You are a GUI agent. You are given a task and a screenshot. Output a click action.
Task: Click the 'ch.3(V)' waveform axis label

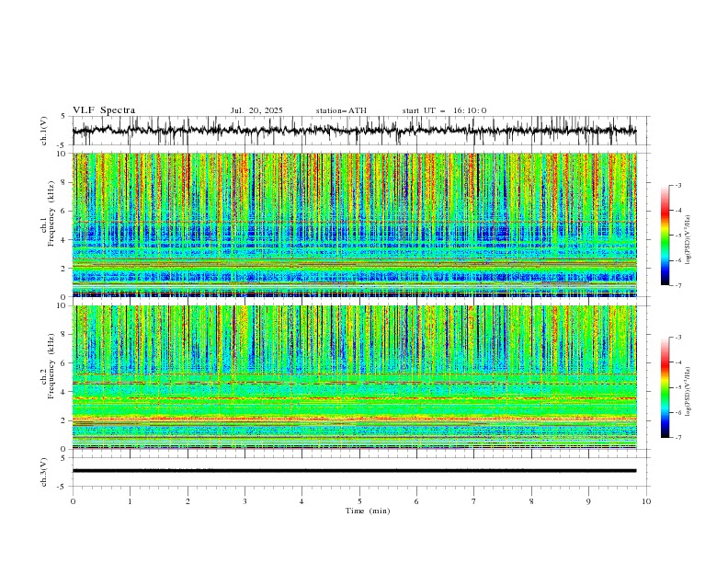[44, 472]
